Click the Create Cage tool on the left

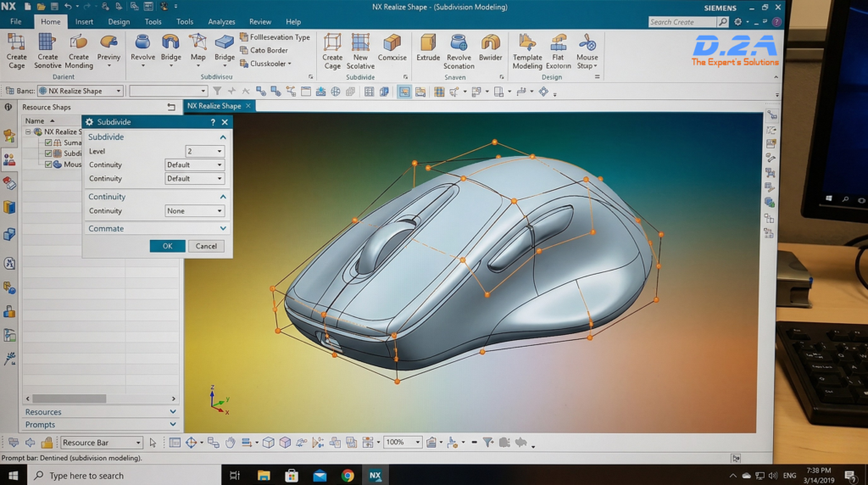16,51
